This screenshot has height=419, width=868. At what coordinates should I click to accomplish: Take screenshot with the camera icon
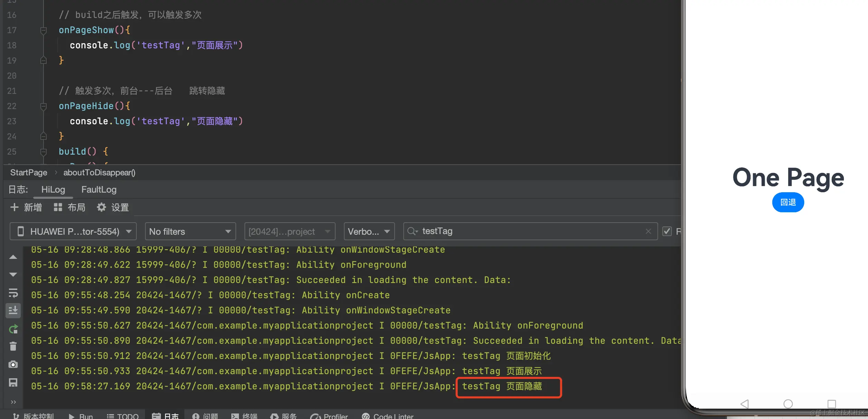[13, 364]
